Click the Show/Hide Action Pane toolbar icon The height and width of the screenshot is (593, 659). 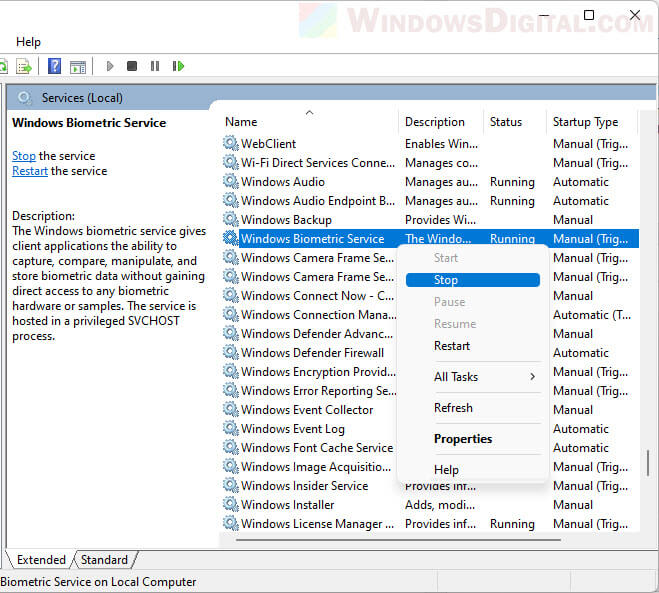[78, 66]
